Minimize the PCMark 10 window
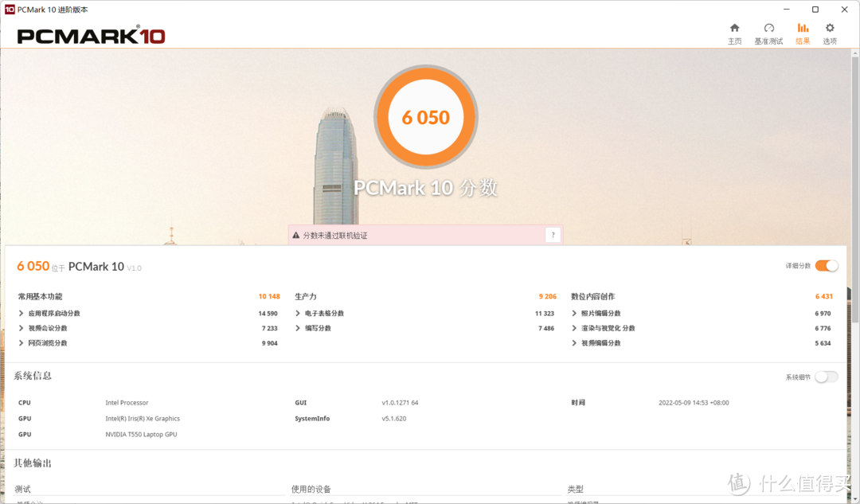The height and width of the screenshot is (504, 860). coord(787,10)
